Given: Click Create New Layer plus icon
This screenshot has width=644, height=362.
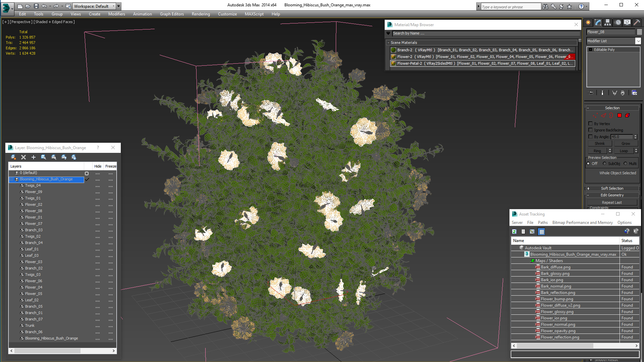Looking at the screenshot, I should (x=34, y=157).
